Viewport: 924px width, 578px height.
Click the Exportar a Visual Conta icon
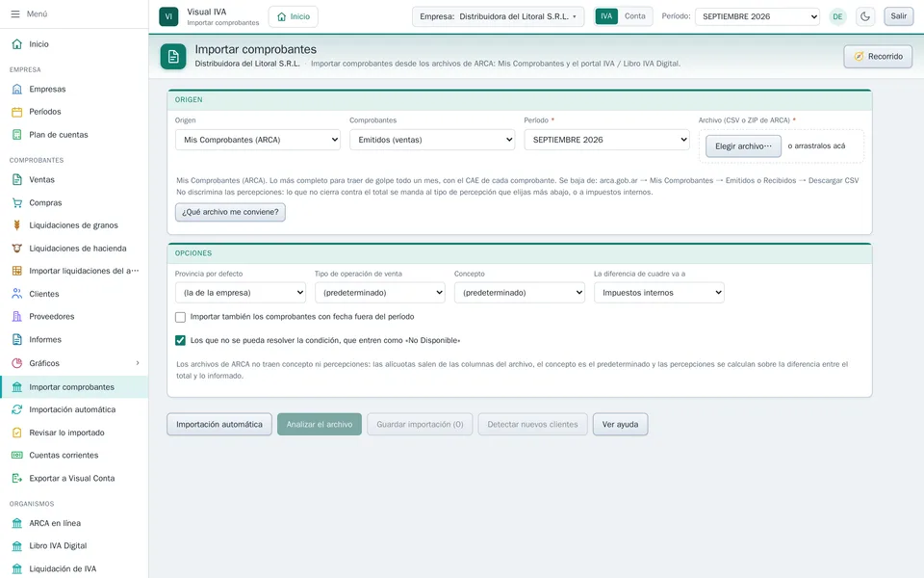(17, 479)
